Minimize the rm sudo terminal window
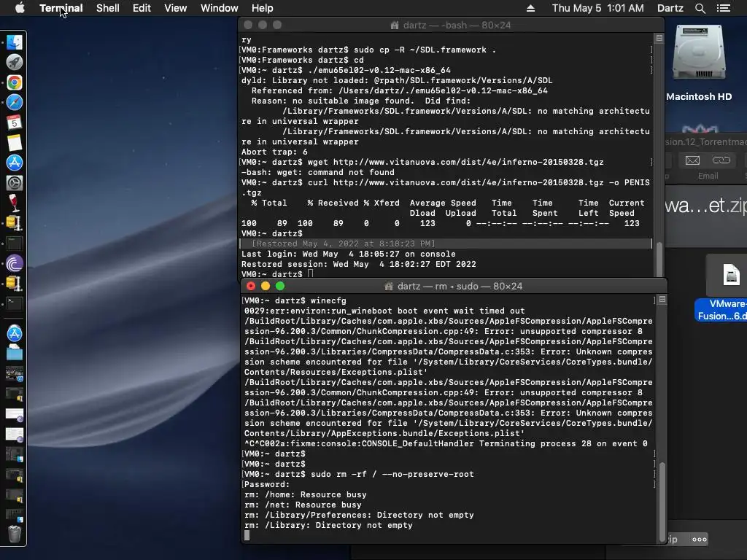747x560 pixels. [266, 286]
